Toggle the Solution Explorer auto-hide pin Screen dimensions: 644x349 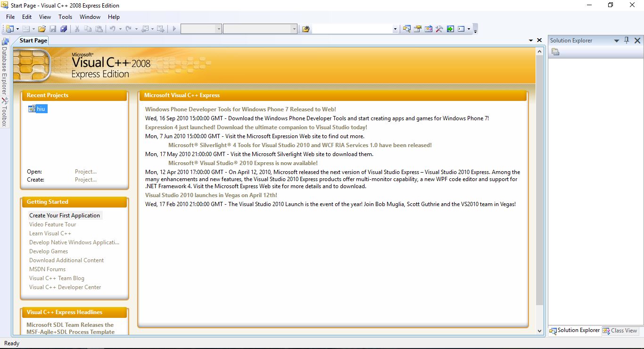(x=627, y=41)
